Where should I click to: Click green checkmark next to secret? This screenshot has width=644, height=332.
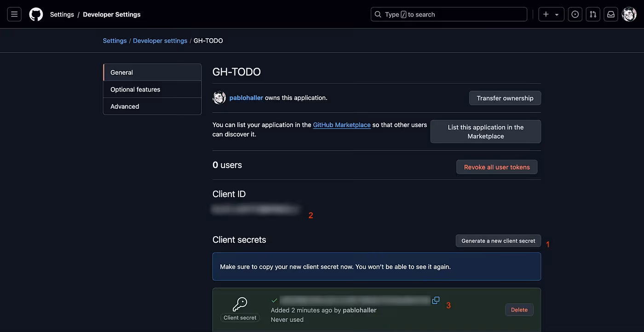(x=274, y=300)
